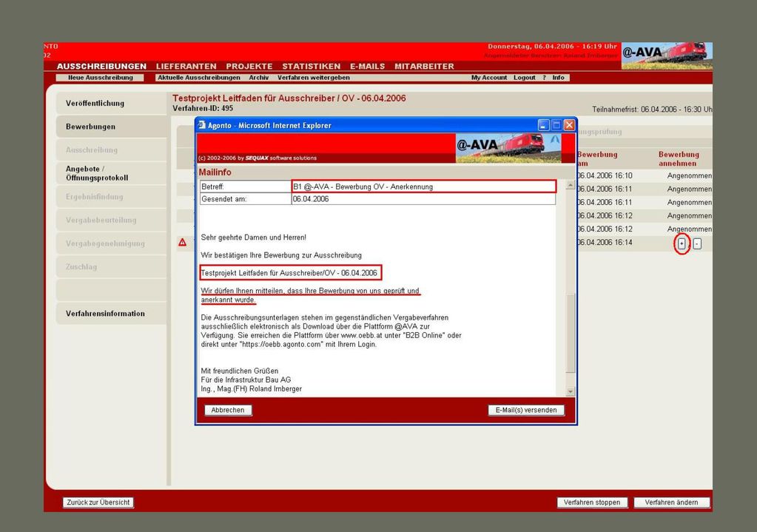Click application date 06.04.2006 16:14
The height and width of the screenshot is (532, 757).
tap(605, 243)
